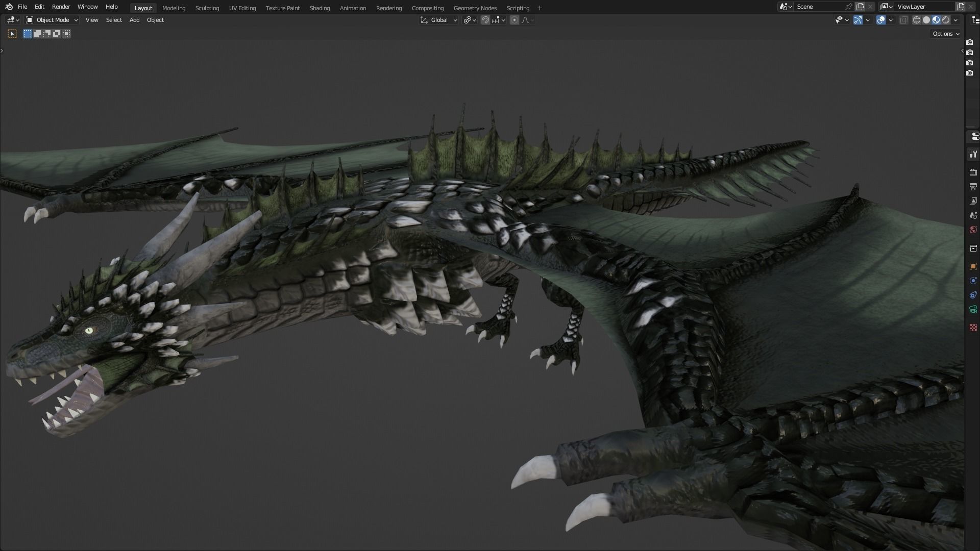Open the overlays settings dropdown arrow

pyautogui.click(x=891, y=20)
